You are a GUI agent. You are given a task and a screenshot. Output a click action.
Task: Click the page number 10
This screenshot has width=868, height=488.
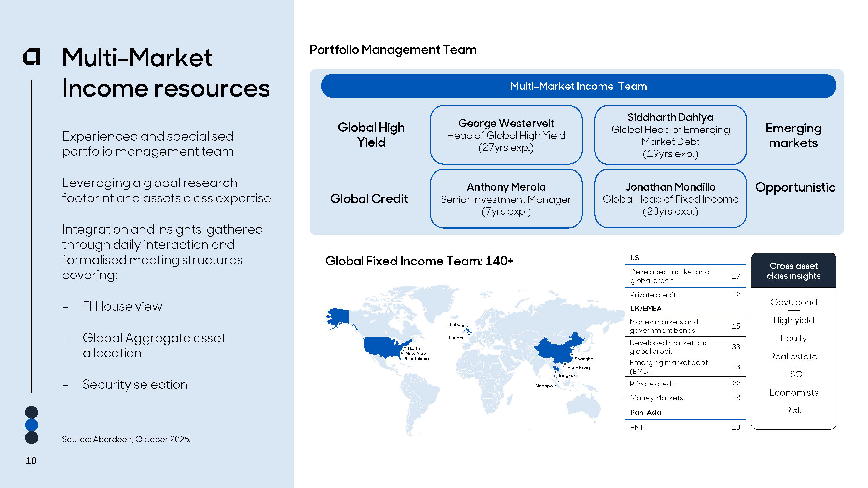coord(31,461)
